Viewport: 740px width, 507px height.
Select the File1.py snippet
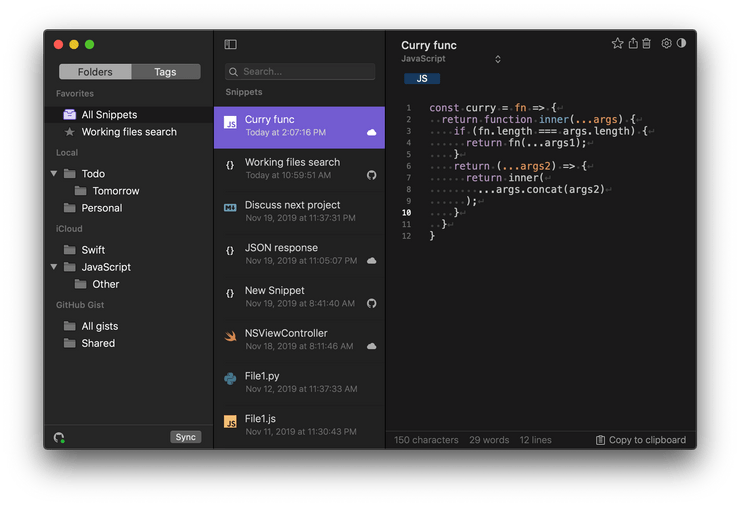click(299, 383)
